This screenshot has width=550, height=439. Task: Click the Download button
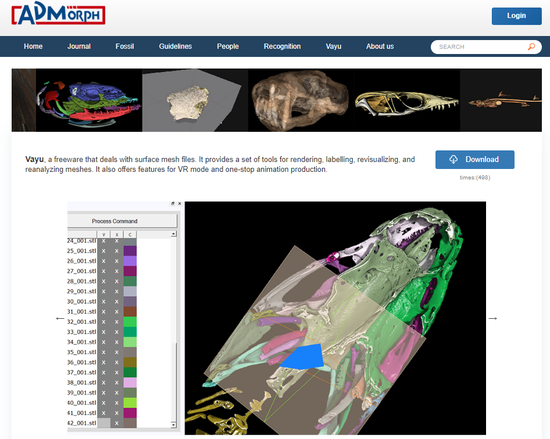click(475, 160)
